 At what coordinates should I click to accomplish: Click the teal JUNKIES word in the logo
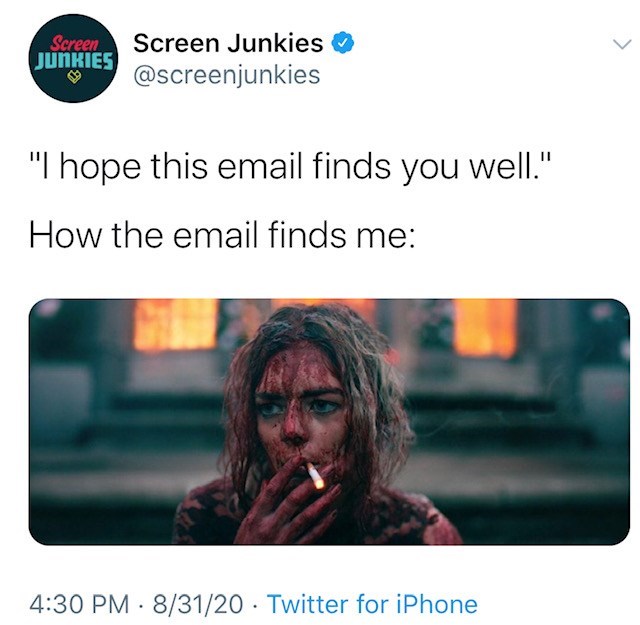(73, 60)
